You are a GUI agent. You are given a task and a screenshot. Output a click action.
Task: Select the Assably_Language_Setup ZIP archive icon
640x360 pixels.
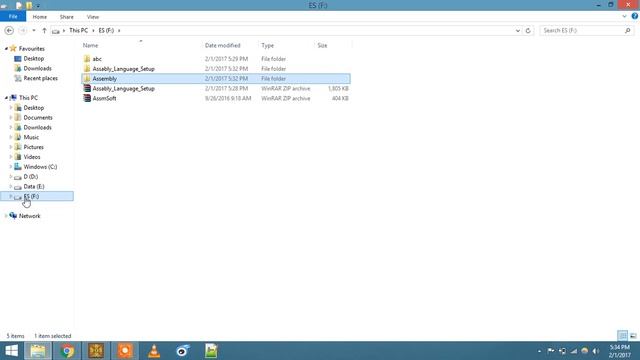pos(87,88)
